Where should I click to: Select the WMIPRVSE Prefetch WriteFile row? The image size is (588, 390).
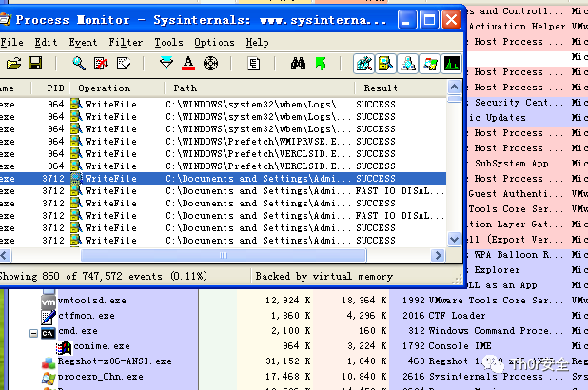point(223,142)
